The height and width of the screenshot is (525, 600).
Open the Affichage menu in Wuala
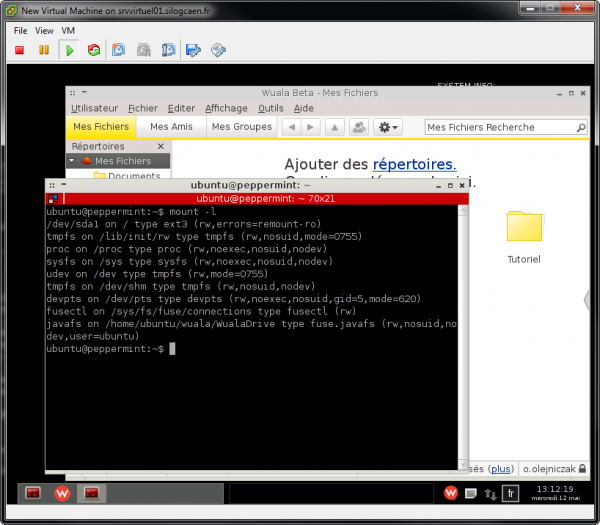226,108
